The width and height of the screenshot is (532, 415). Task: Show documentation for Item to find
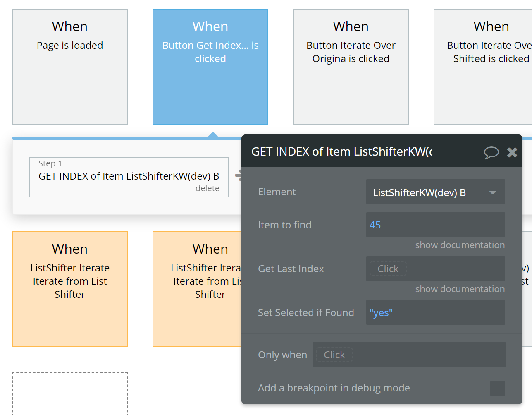pos(460,245)
